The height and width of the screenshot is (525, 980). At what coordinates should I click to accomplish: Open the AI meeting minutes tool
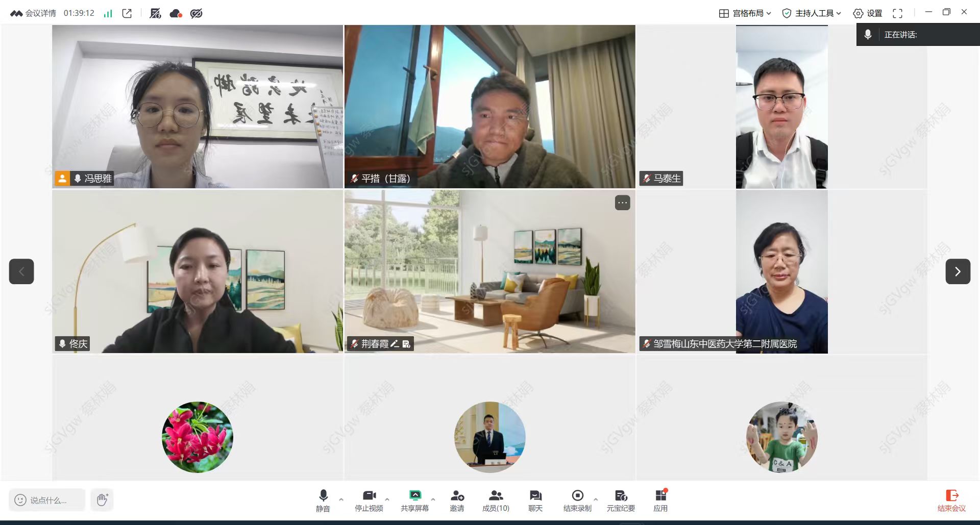click(621, 500)
